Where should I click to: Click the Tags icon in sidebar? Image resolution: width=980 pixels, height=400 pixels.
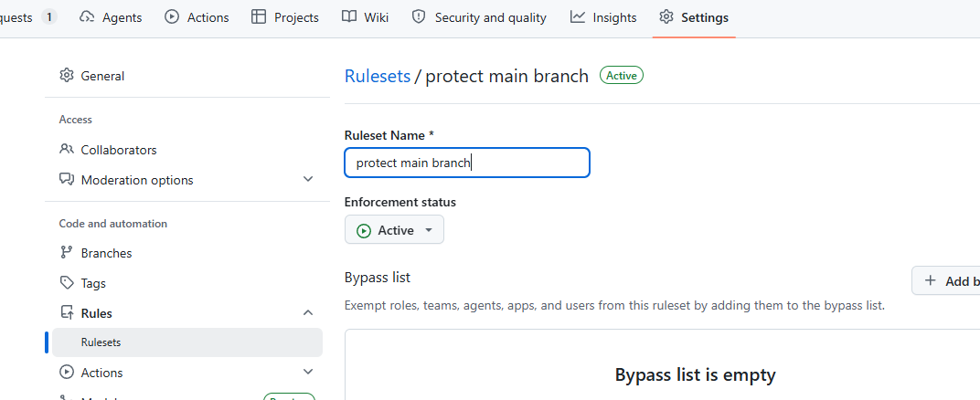66,283
